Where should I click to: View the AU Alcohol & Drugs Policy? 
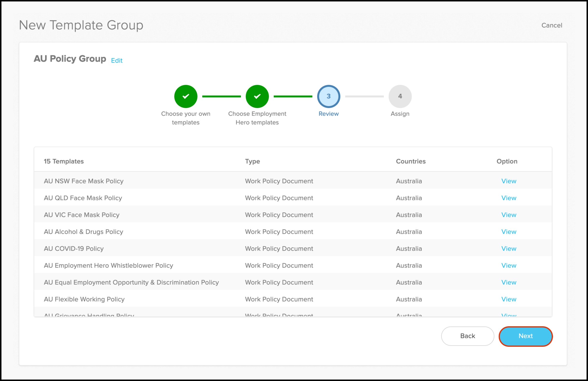[x=508, y=232]
